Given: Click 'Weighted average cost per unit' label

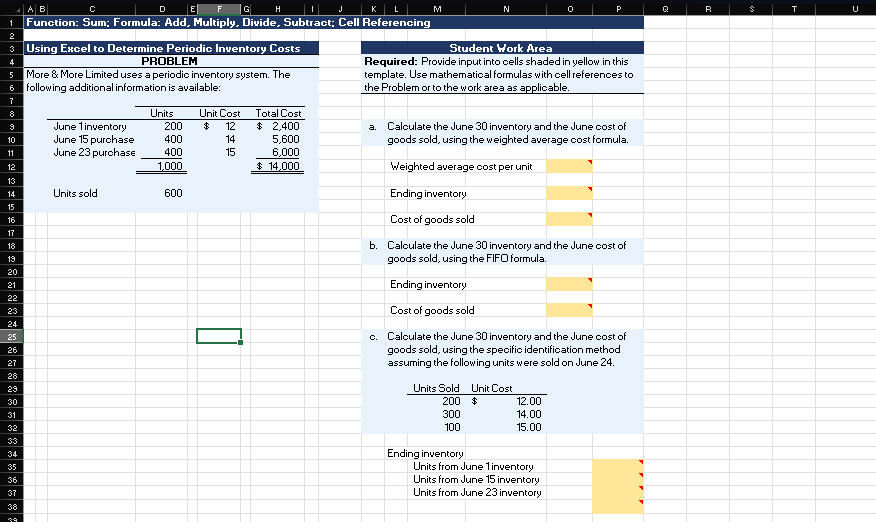Looking at the screenshot, I should point(461,166).
